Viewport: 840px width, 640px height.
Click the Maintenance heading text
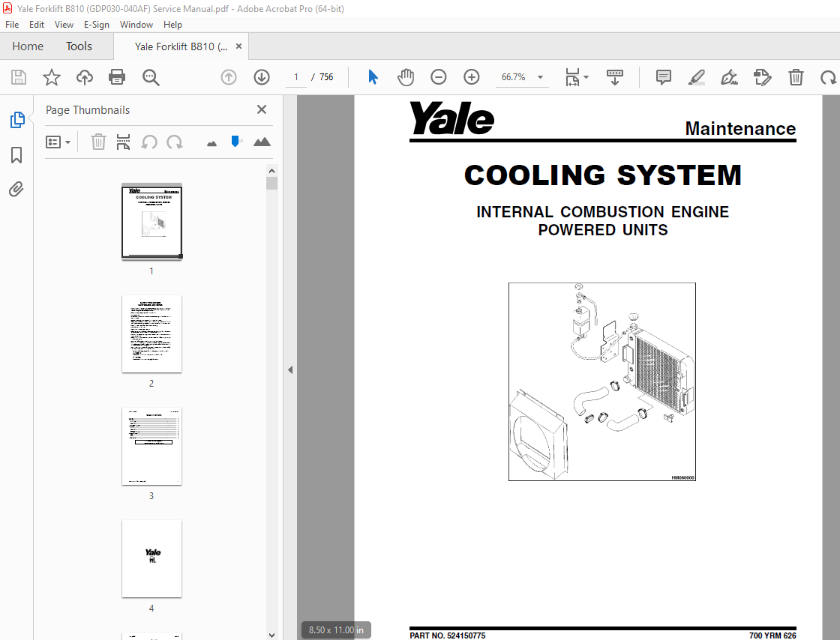740,128
